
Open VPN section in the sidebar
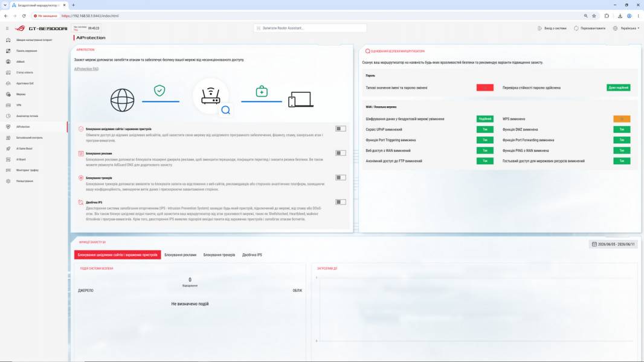pos(19,105)
